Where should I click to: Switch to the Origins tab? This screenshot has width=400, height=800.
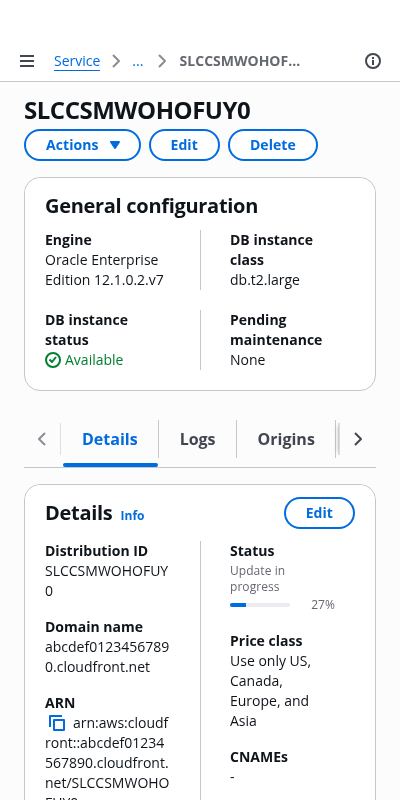point(286,439)
